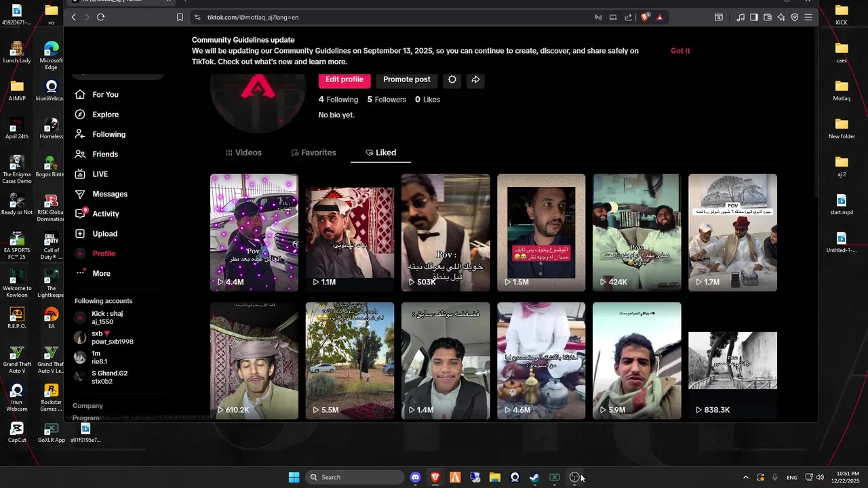
Task: Open the music note playlist icon in the browser toolbar
Action: 741,17
